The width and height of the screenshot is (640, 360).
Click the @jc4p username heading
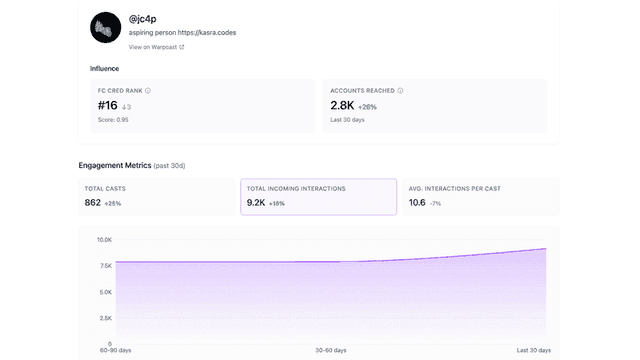click(142, 19)
